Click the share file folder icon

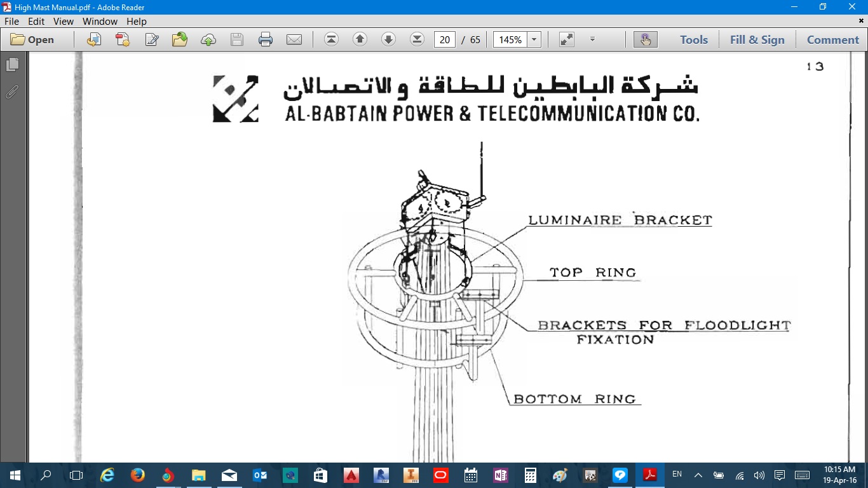pyautogui.click(x=180, y=39)
